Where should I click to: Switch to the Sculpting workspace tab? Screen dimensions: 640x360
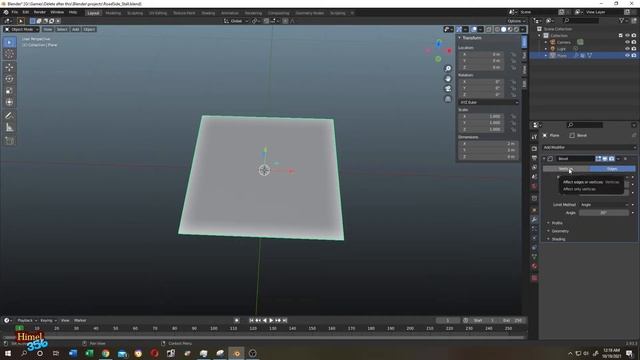[135, 13]
